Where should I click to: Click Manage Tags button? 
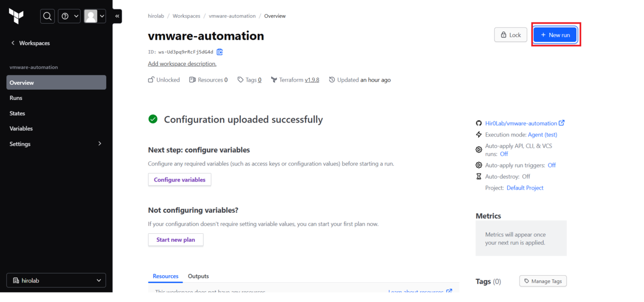pyautogui.click(x=543, y=281)
